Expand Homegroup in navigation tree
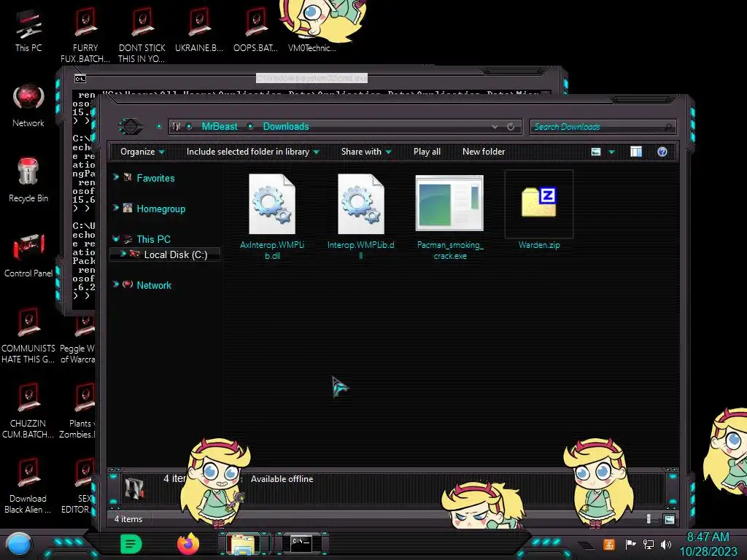Screen dimensions: 747x560 pos(116,208)
